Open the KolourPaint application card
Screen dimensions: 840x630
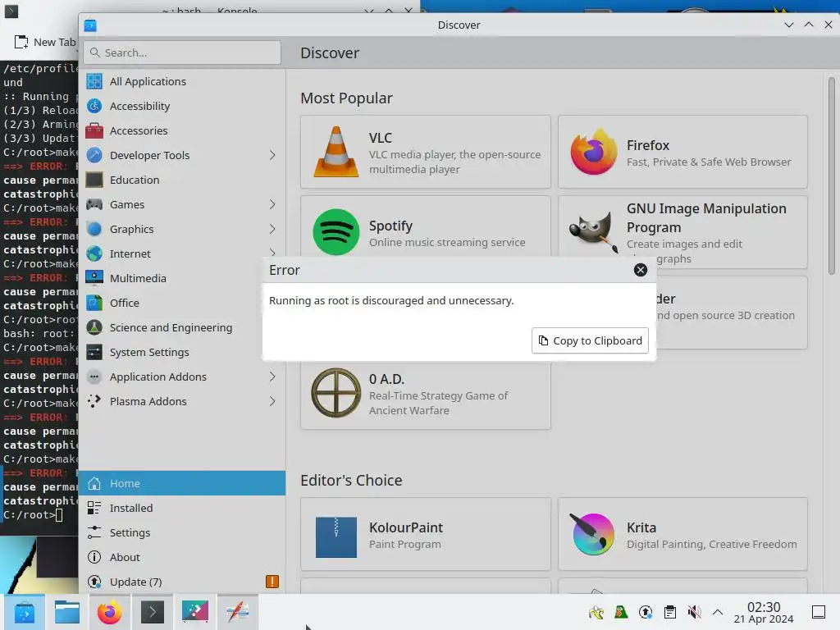click(426, 534)
